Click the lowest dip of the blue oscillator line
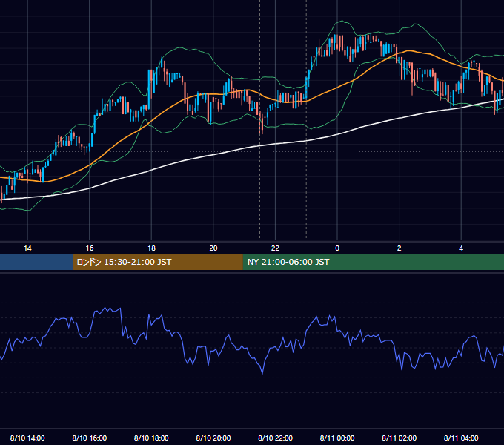This screenshot has height=445, width=504. (262, 374)
